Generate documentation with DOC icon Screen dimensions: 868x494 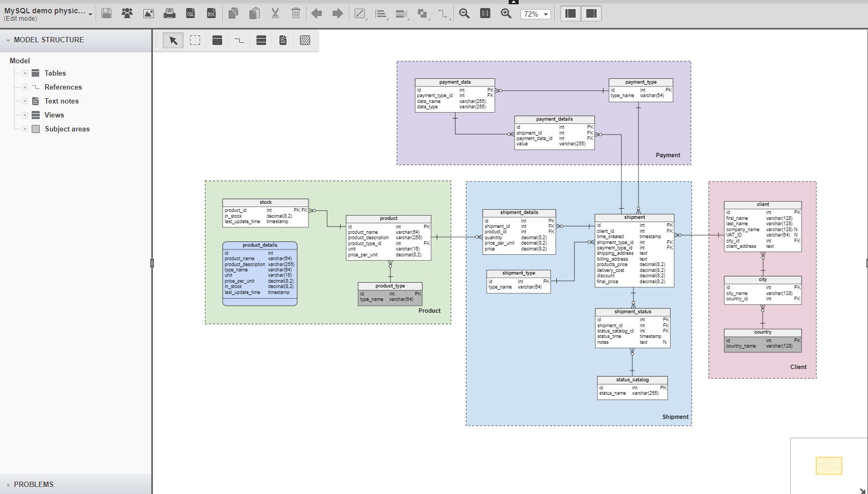[211, 13]
